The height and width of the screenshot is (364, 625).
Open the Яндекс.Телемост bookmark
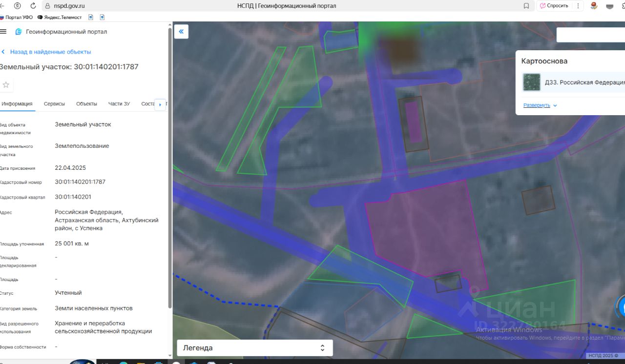click(x=59, y=17)
